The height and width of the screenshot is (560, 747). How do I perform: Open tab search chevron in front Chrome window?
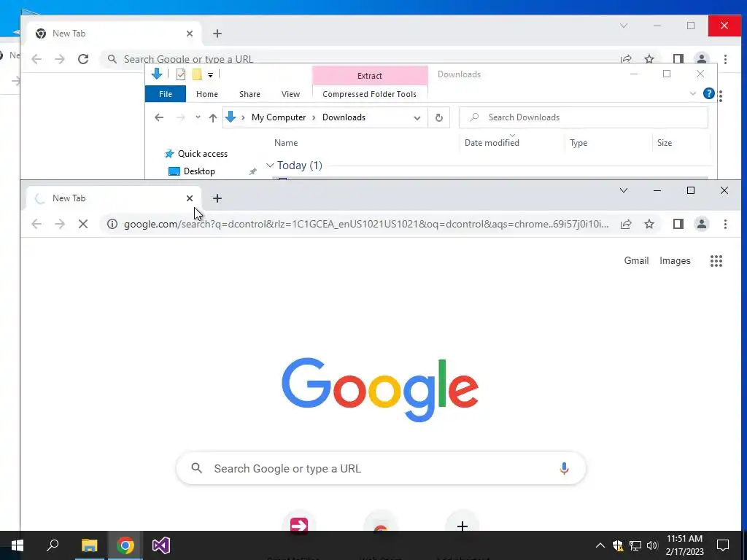[x=623, y=190]
